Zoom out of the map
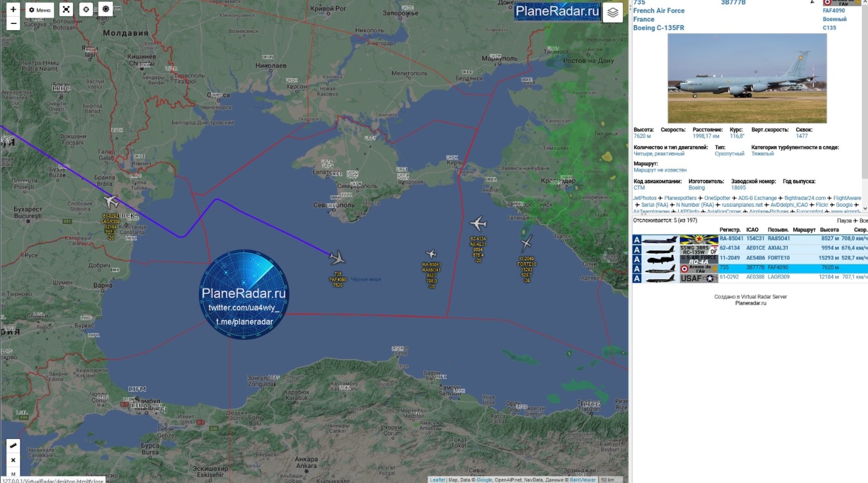The height and width of the screenshot is (483, 868). point(13,23)
